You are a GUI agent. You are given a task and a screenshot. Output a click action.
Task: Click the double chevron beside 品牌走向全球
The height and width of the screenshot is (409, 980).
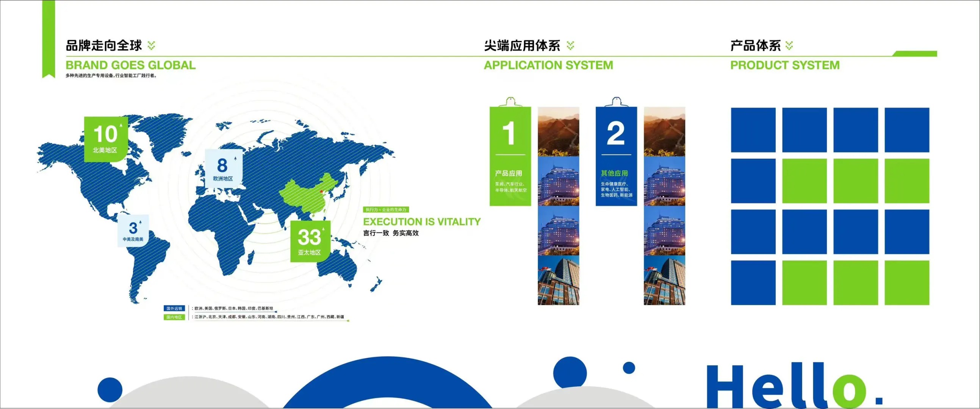click(152, 45)
